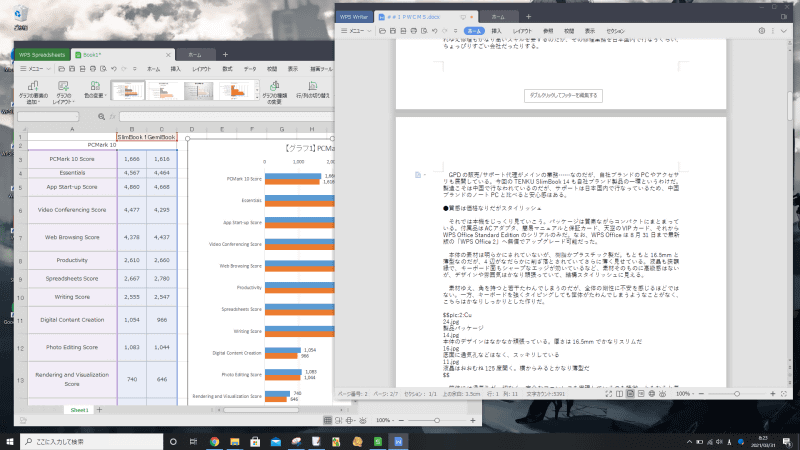This screenshot has width=800, height=450.
Task: Open the Name Box dropdown
Action: [x=76, y=117]
